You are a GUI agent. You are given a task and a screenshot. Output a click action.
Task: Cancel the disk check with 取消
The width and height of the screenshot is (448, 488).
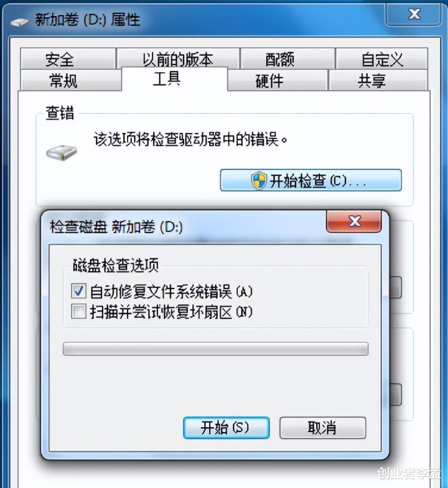tap(322, 428)
